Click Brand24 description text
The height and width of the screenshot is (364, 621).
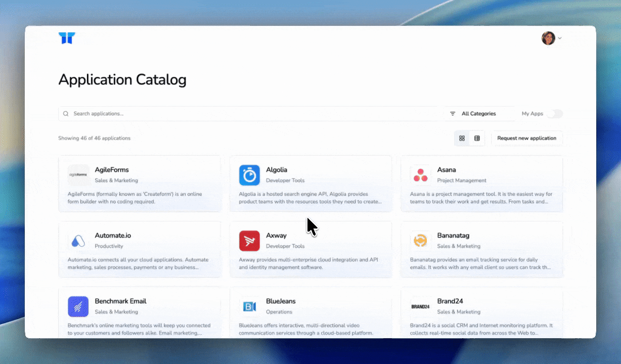coord(481,329)
